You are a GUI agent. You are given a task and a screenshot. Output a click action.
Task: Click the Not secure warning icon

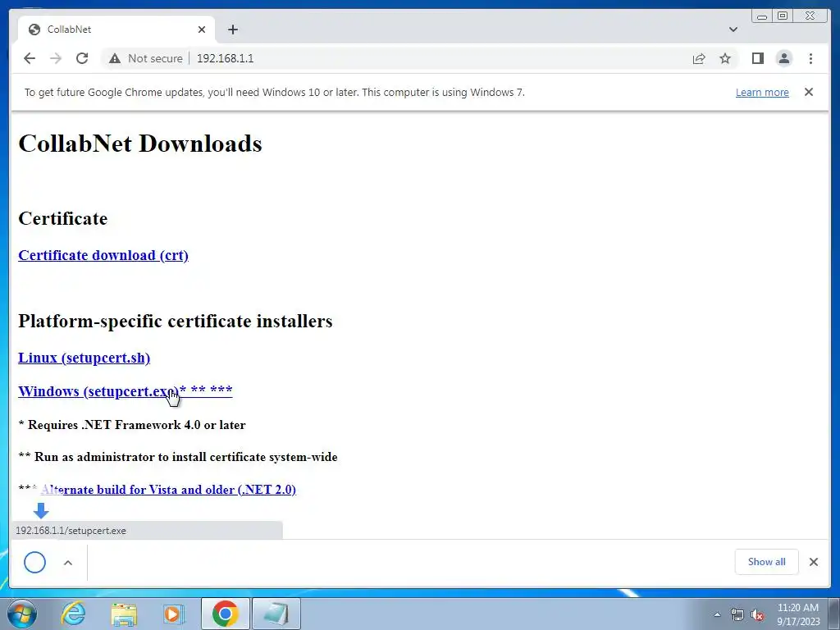click(115, 58)
